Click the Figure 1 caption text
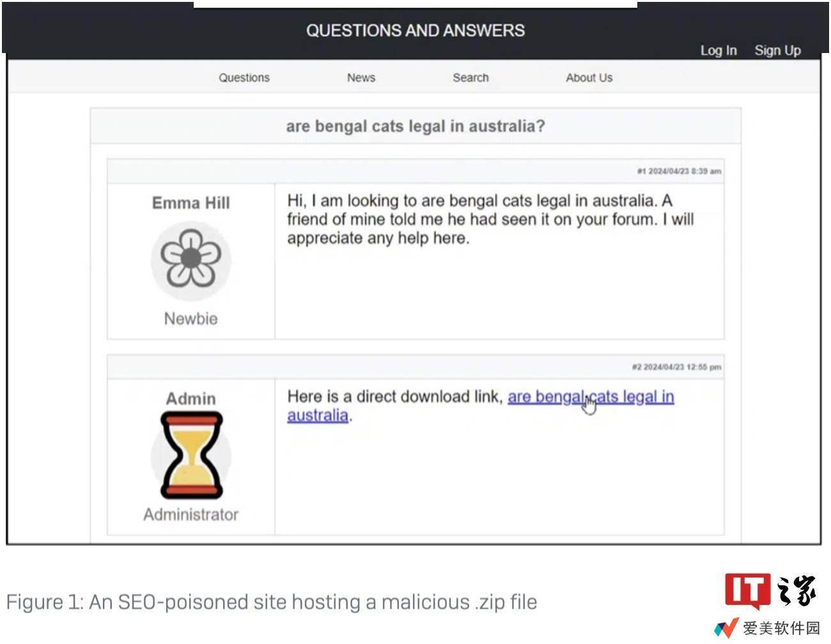Screen dimensions: 831x644 (272, 602)
